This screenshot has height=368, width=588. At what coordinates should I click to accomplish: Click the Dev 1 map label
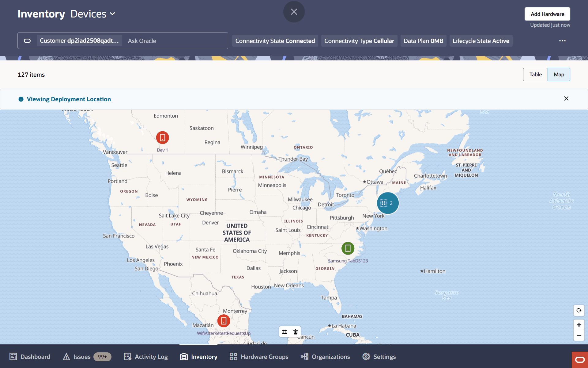pyautogui.click(x=162, y=150)
